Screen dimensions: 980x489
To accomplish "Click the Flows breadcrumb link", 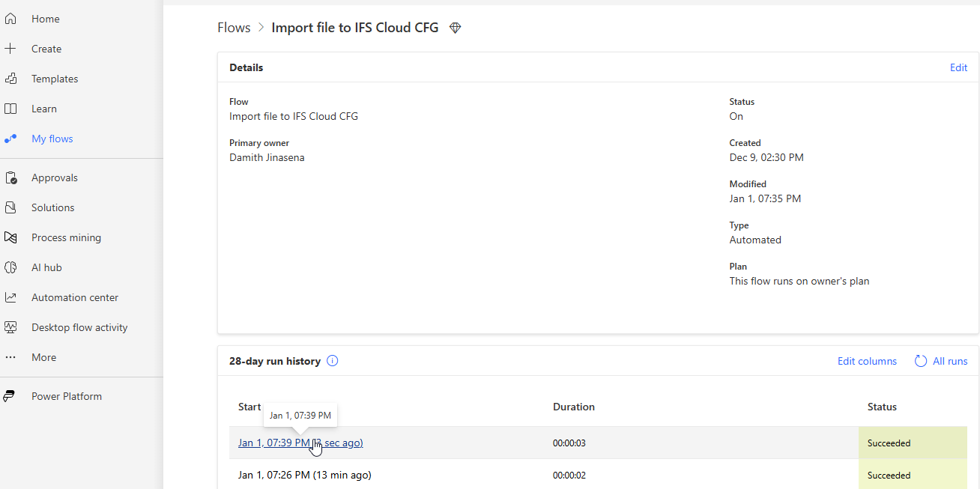I will pos(234,28).
